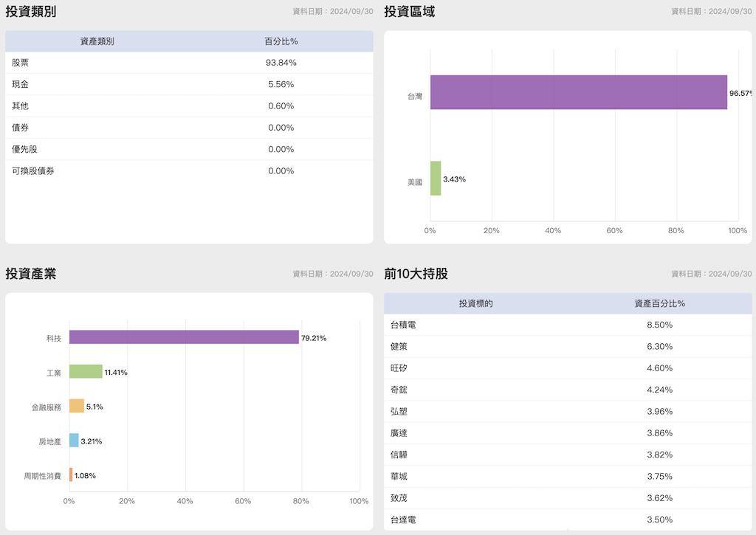Click the 周期性消費 bar in industry chart

point(71,474)
